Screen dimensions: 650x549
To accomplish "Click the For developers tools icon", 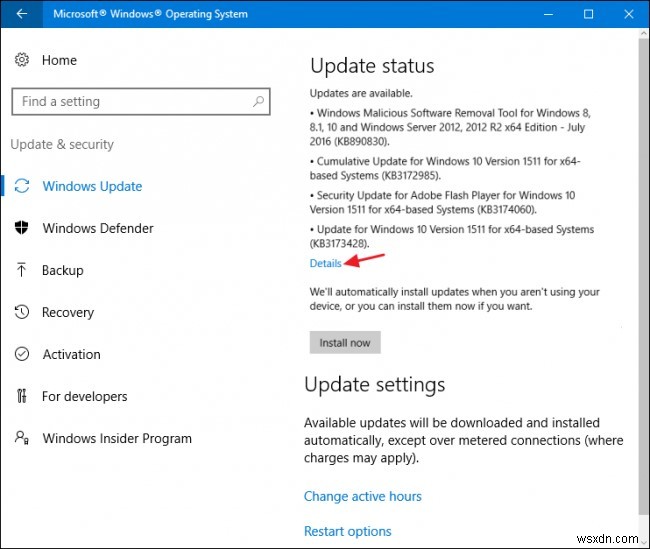I will point(22,396).
